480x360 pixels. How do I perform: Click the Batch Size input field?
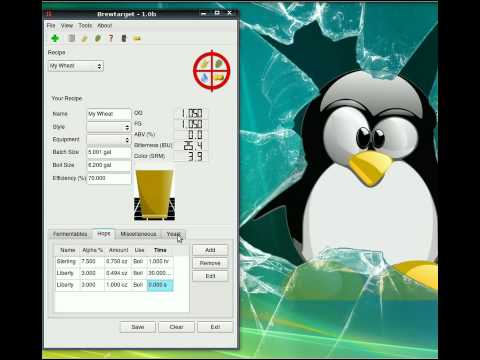tap(109, 152)
